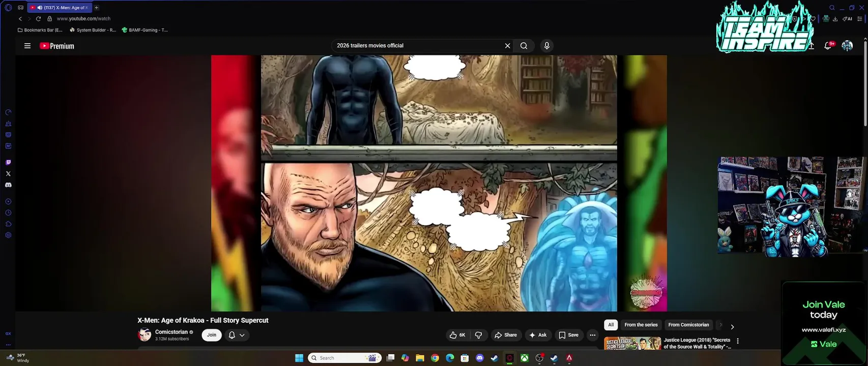Open YouTube hamburger guide menu
The width and height of the screenshot is (868, 366).
27,46
